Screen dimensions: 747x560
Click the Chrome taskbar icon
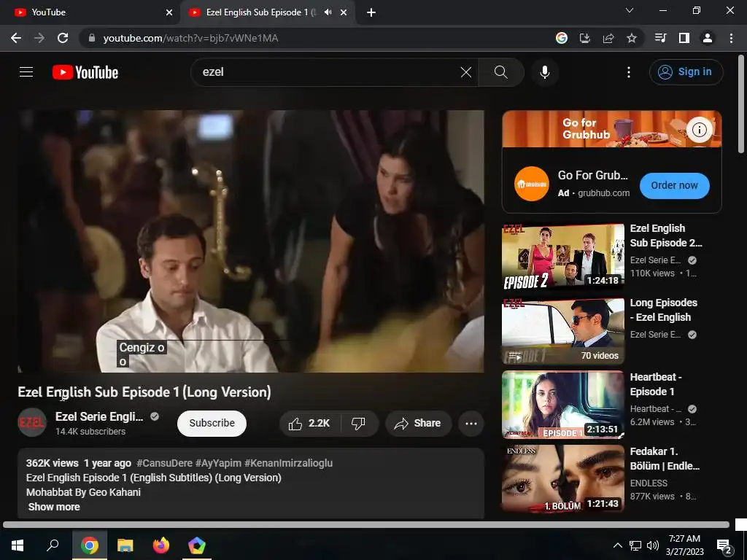(90, 545)
